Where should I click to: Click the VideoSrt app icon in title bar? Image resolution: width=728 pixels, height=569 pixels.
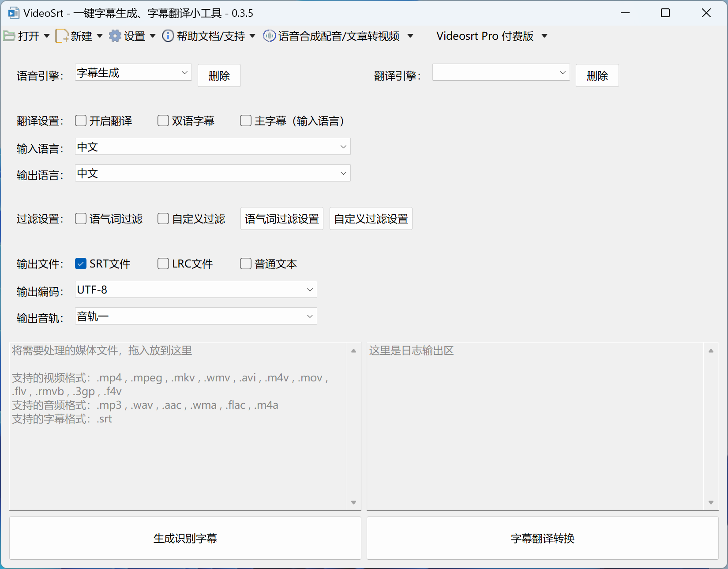click(14, 13)
